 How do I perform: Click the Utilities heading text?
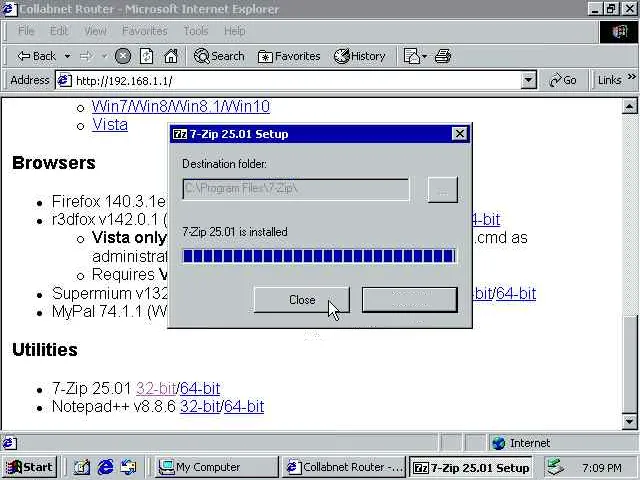click(x=45, y=350)
